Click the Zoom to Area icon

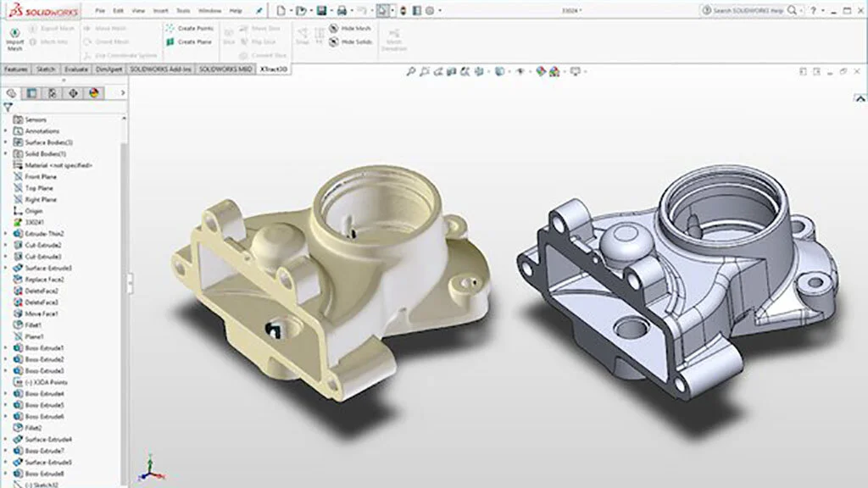(x=424, y=71)
